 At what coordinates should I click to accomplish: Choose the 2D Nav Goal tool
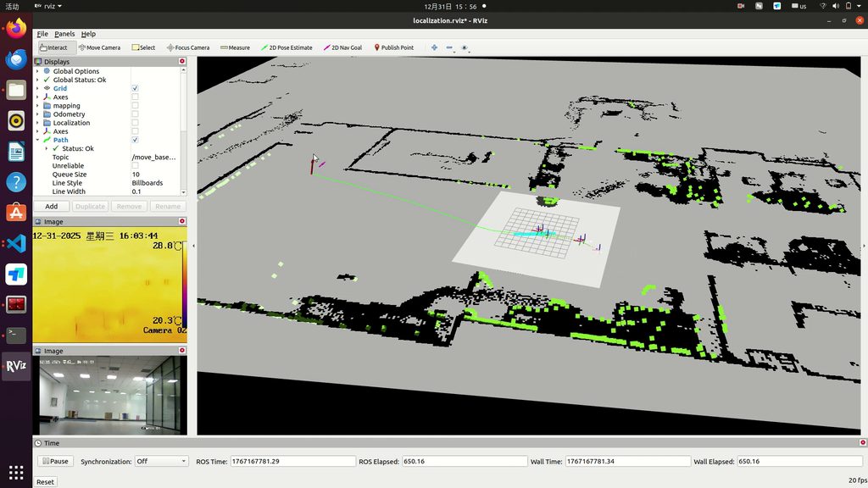pos(343,47)
